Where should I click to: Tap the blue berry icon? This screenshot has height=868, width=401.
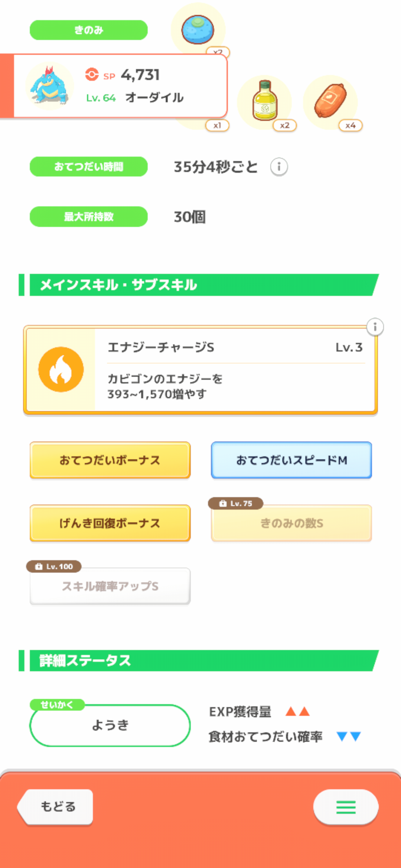click(198, 30)
